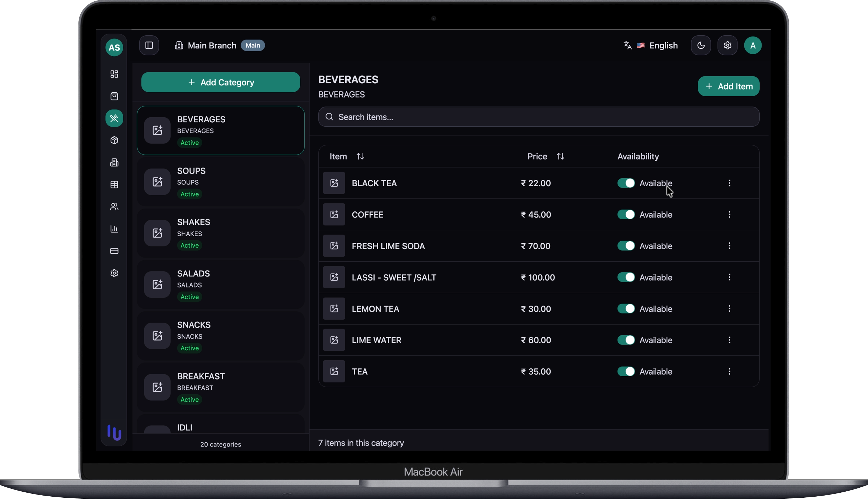The image size is (868, 499).
Task: Open the reports bar chart icon
Action: pyautogui.click(x=114, y=229)
